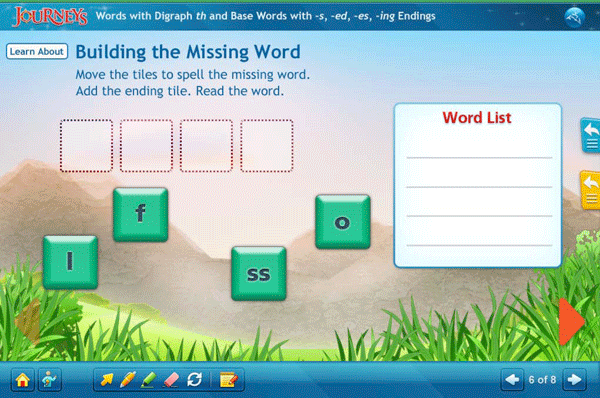The width and height of the screenshot is (600, 398).
Task: Click the blue side tab with return arrow
Action: 590,135
